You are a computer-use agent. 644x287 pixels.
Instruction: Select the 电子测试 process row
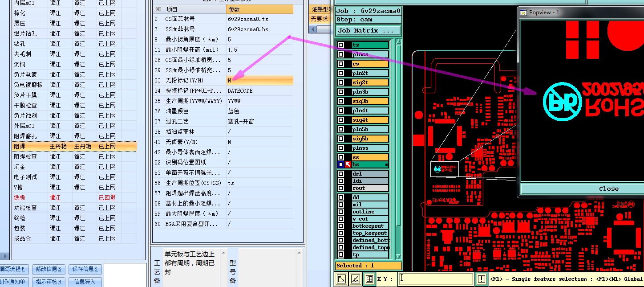tap(74, 177)
